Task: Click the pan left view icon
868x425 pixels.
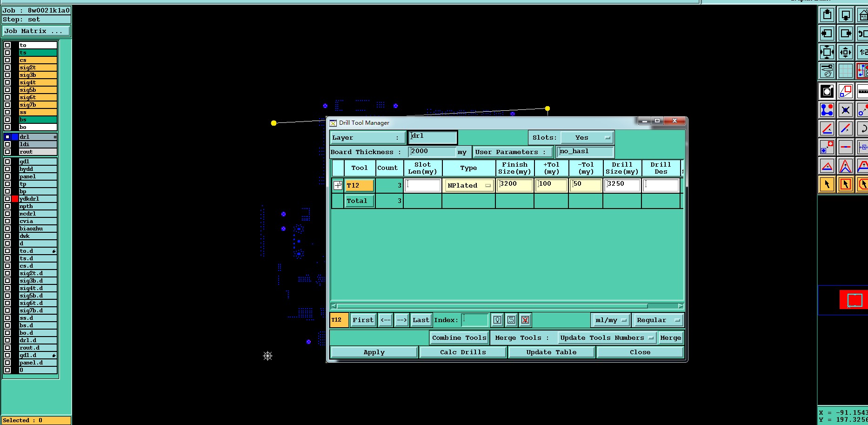Action: click(x=827, y=34)
